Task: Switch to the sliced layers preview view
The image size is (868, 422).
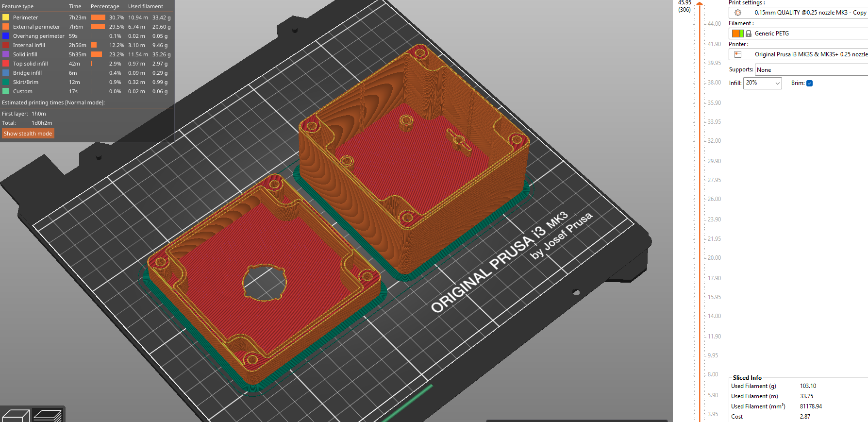Action: tap(48, 415)
